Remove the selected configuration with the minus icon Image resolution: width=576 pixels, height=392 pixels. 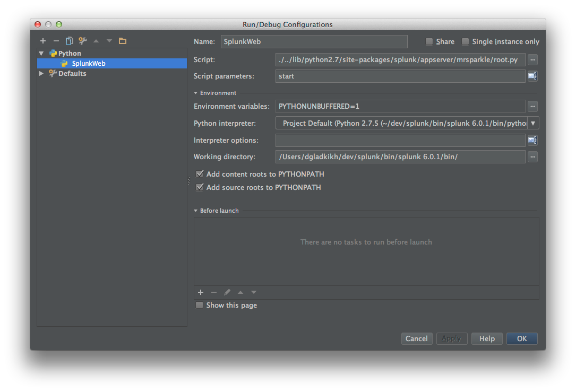pyautogui.click(x=56, y=41)
